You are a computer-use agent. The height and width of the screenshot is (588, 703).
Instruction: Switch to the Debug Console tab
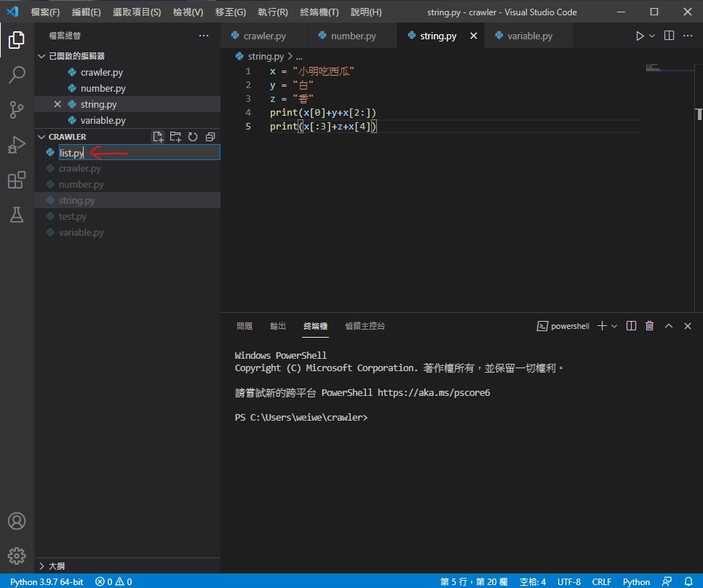coord(365,326)
